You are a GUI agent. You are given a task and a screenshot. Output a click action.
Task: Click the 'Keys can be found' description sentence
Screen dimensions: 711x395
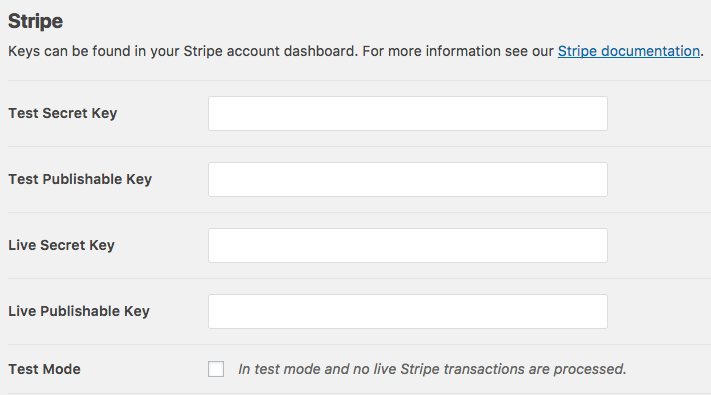click(183, 51)
